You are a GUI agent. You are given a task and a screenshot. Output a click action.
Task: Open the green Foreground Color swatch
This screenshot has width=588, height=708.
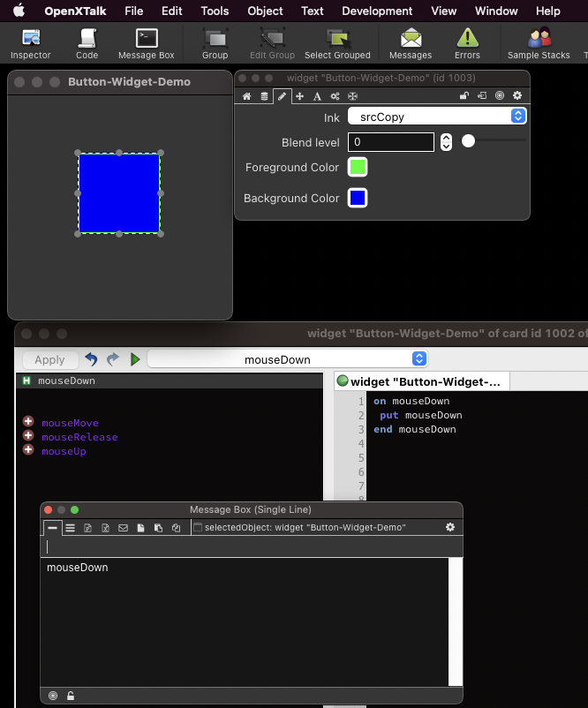358,167
